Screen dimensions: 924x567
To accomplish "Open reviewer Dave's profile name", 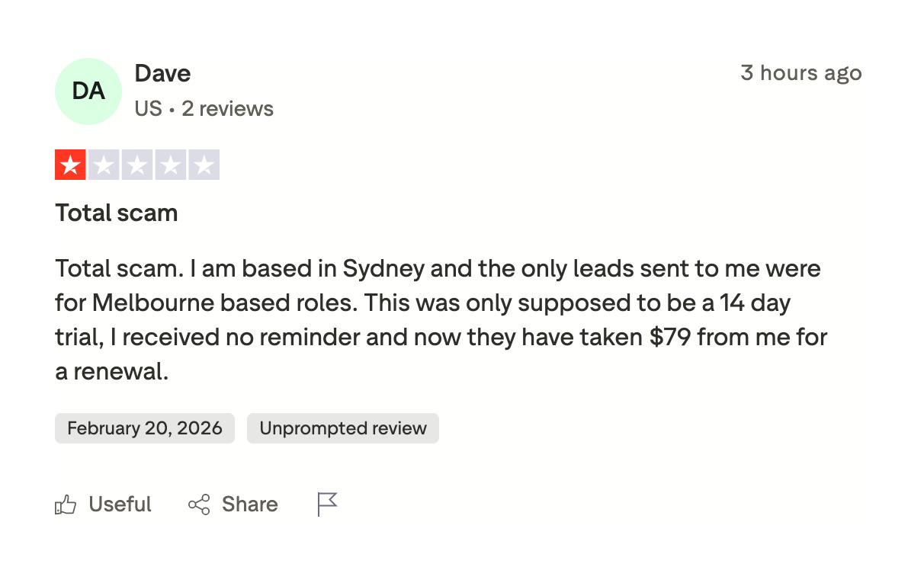I will pos(162,74).
